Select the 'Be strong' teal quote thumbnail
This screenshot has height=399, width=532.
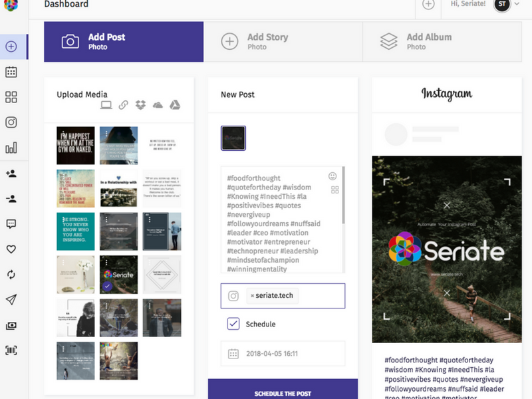(76, 231)
